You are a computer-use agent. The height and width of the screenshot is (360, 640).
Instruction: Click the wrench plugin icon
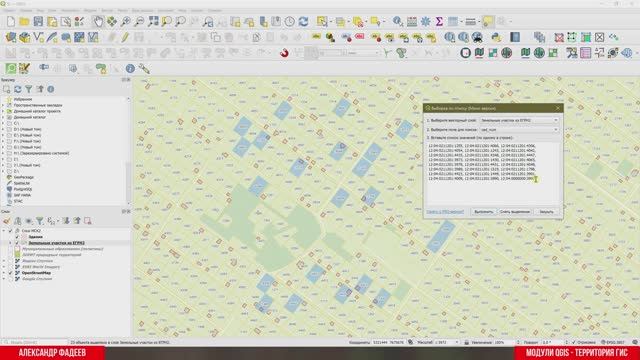click(x=144, y=69)
